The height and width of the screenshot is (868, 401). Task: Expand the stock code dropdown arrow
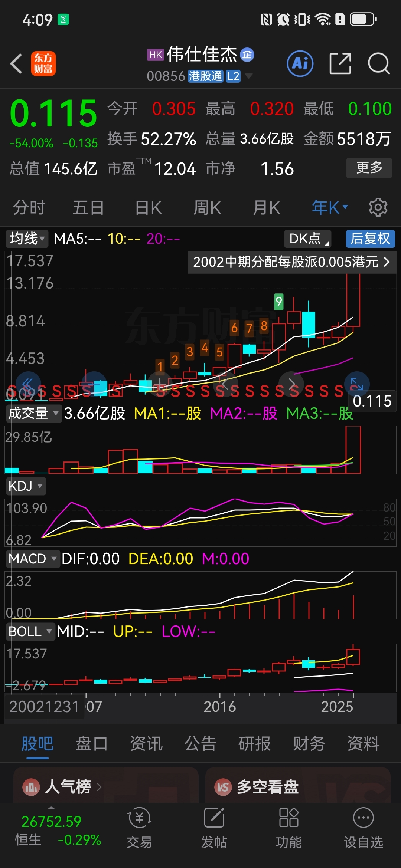pos(249,76)
